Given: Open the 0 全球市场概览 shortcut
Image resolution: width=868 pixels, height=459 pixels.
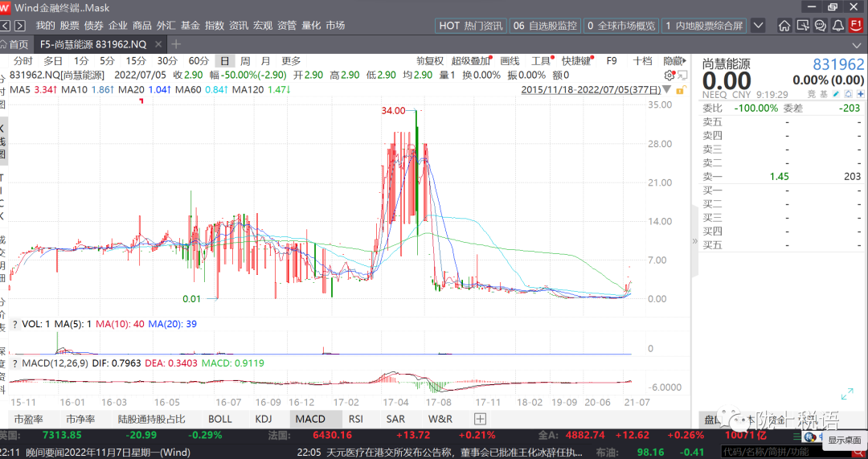Looking at the screenshot, I should (x=620, y=26).
